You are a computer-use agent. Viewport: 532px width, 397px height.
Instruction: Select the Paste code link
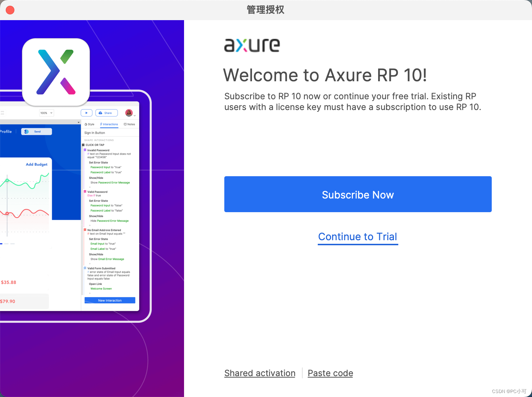[330, 373]
